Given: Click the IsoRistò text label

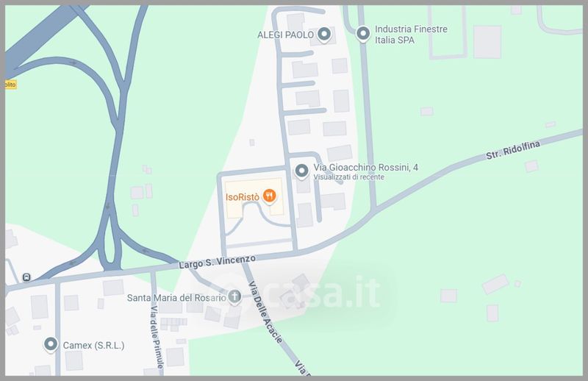Looking at the screenshot, I should [x=243, y=197].
